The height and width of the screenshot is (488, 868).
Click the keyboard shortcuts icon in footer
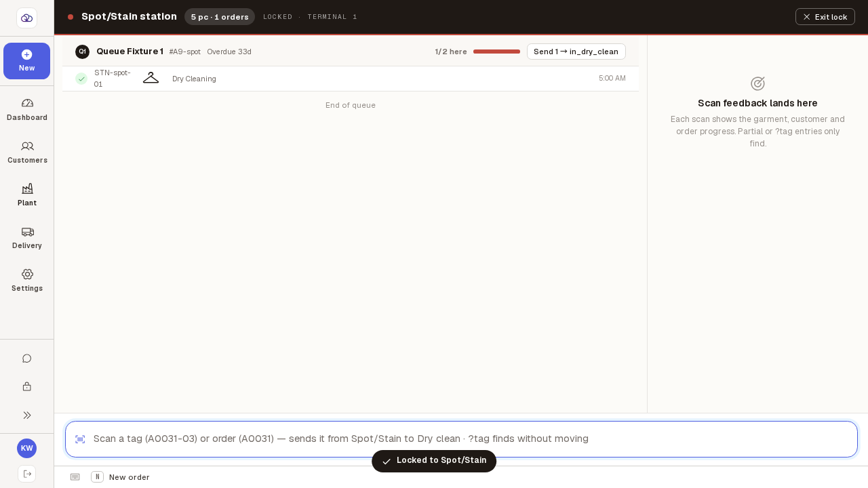click(x=75, y=477)
